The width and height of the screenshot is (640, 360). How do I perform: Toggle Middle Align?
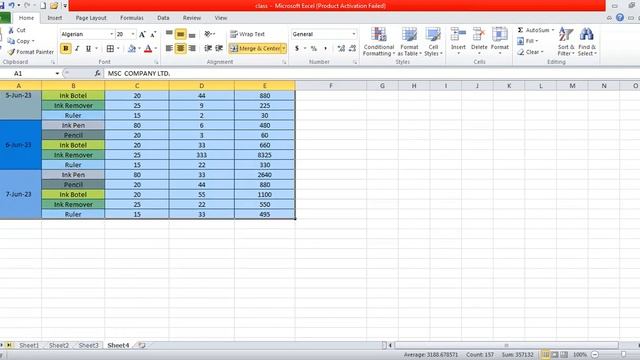pos(180,34)
